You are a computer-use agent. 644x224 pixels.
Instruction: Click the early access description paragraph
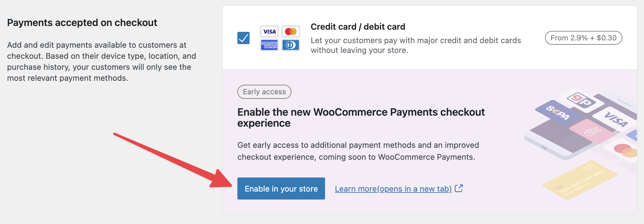358,151
